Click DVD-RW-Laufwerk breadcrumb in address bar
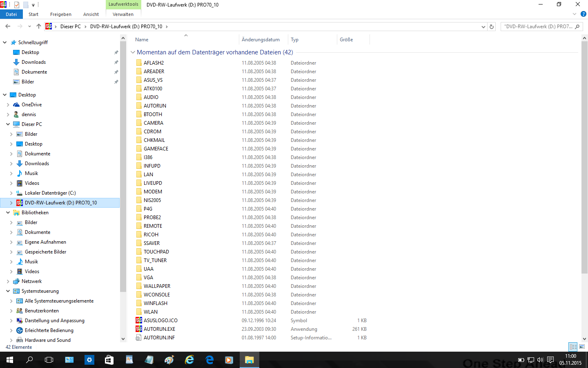Viewport: 588px width, 368px height. 126,27
